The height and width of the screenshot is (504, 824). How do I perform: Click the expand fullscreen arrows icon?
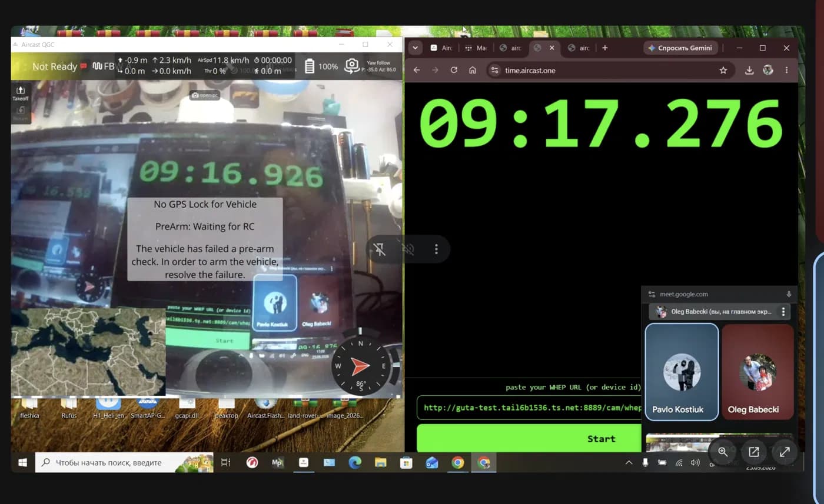[785, 452]
